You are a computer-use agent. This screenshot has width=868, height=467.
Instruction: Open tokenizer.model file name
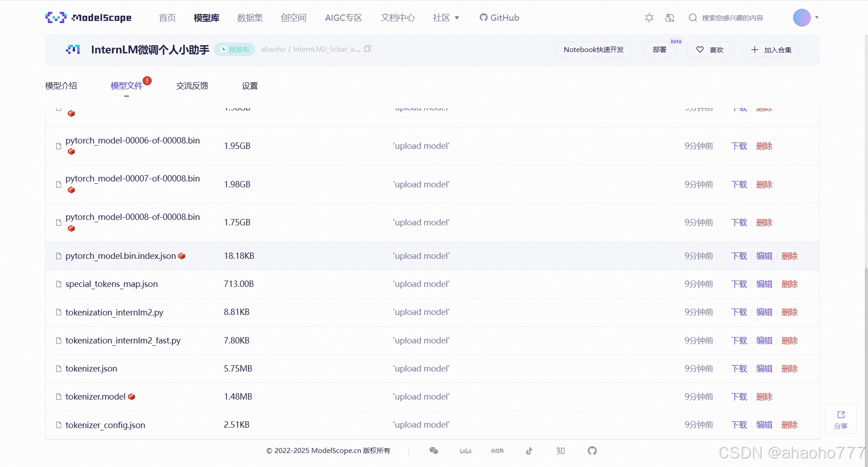coord(95,396)
